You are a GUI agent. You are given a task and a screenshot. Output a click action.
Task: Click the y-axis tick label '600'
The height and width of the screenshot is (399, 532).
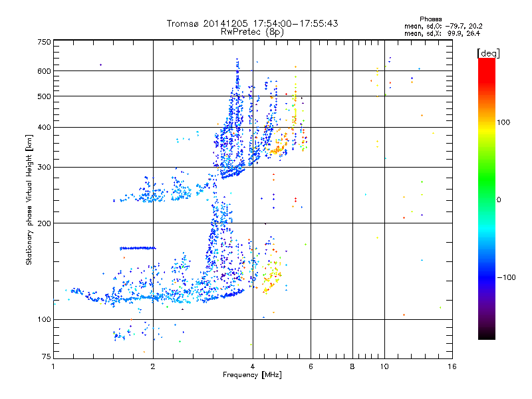coord(44,71)
